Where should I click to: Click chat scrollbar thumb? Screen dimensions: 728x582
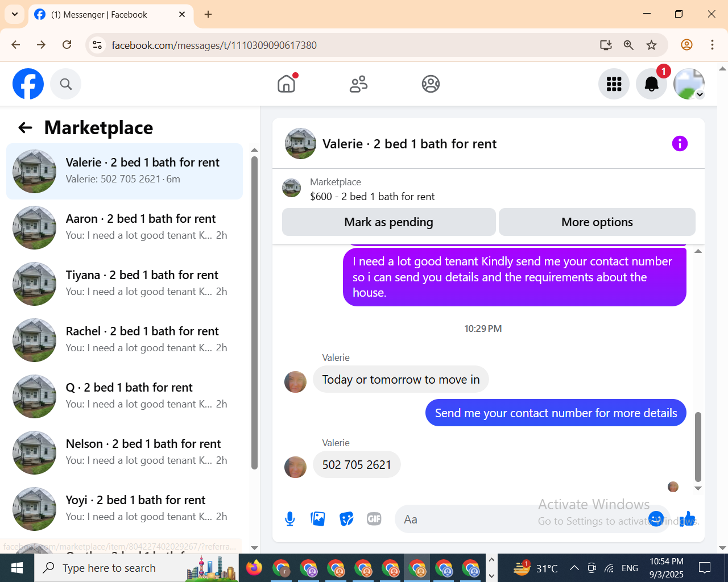click(698, 447)
